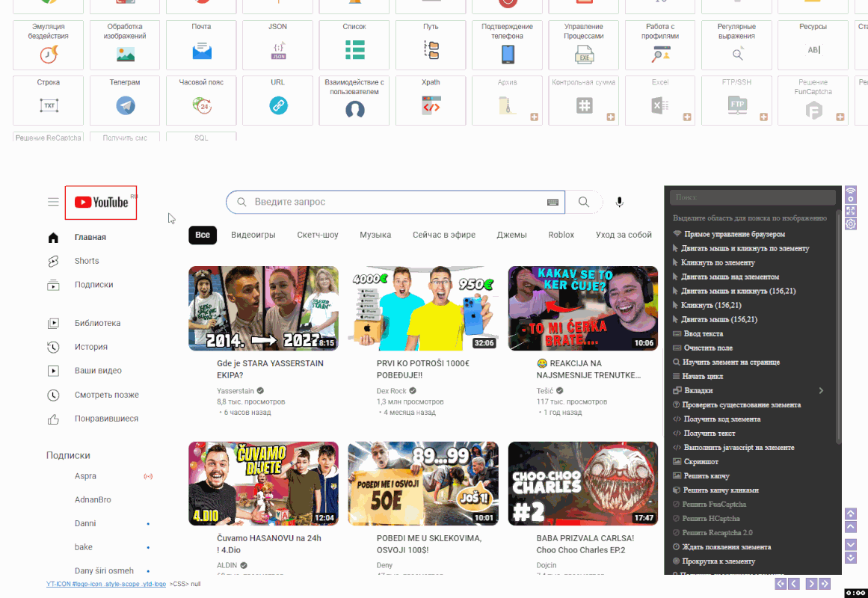Click YT-ICON selector path link
This screenshot has height=598, width=868.
105,584
